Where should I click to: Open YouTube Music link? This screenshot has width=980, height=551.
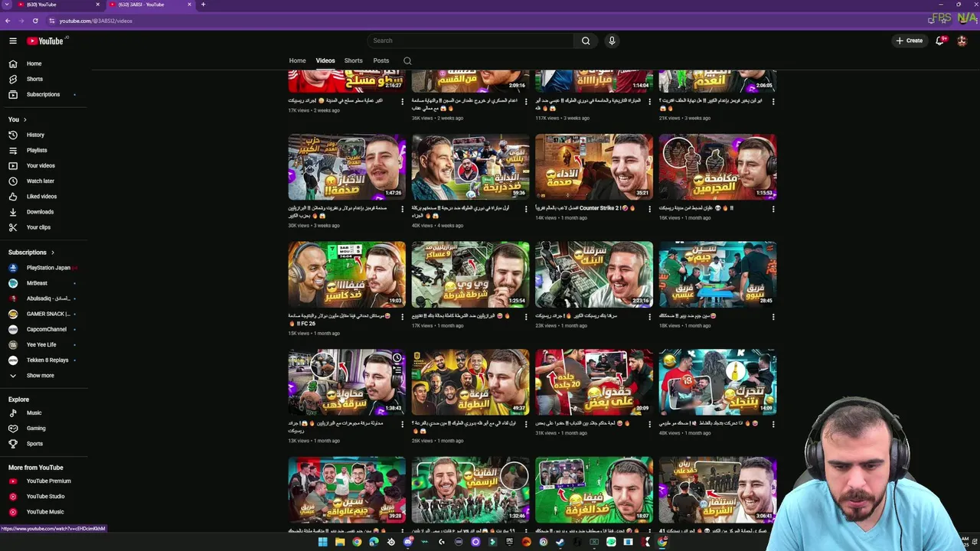click(44, 511)
